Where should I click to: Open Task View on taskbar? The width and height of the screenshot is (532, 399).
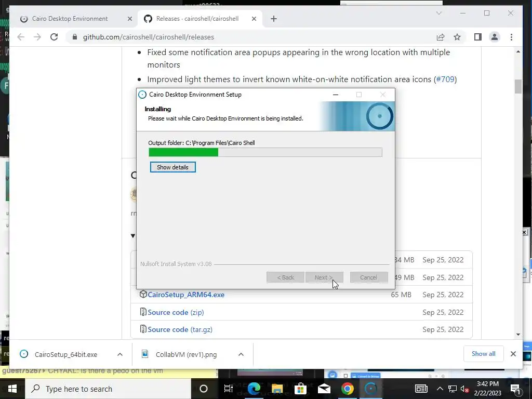pyautogui.click(x=229, y=389)
